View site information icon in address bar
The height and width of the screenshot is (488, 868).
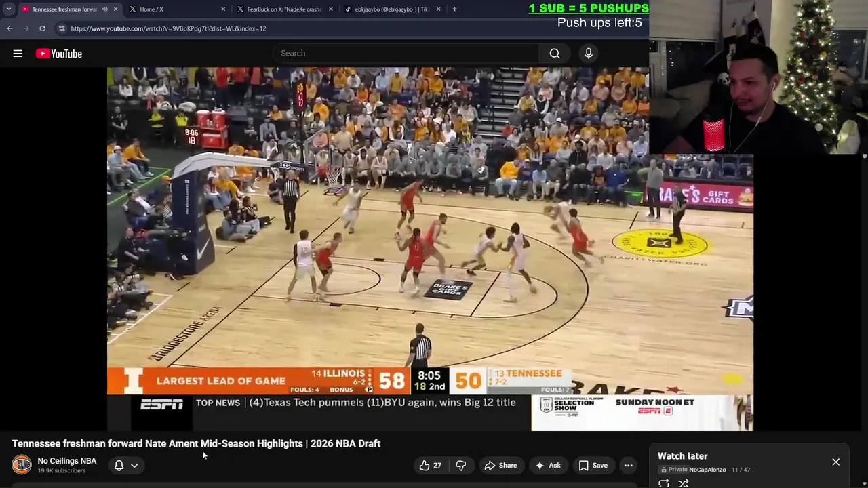62,28
